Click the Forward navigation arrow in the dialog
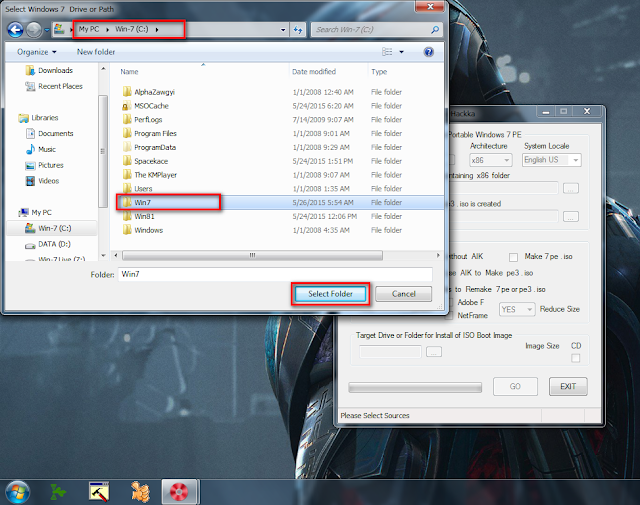The width and height of the screenshot is (640, 505). pyautogui.click(x=34, y=30)
